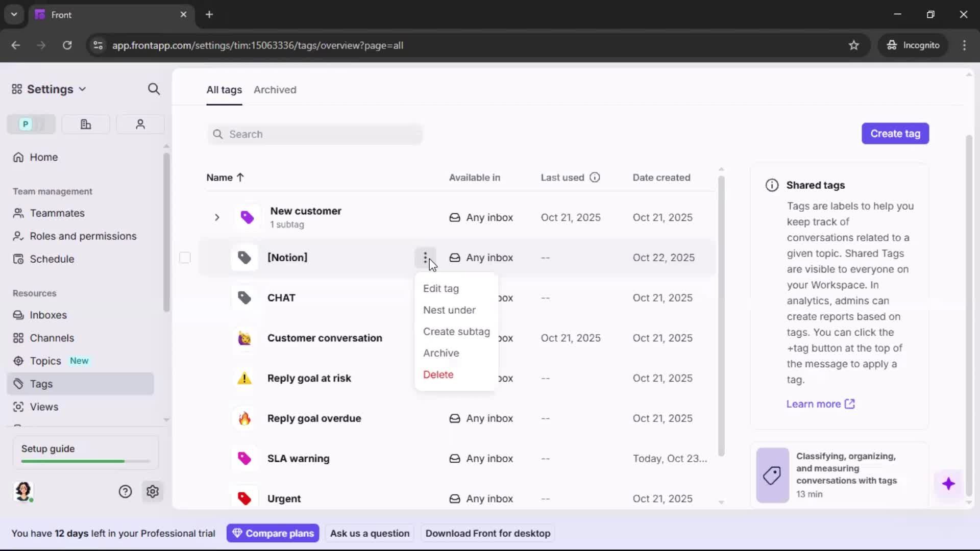980x551 pixels.
Task: Open the Inboxes section in sidebar
Action: [x=48, y=315]
